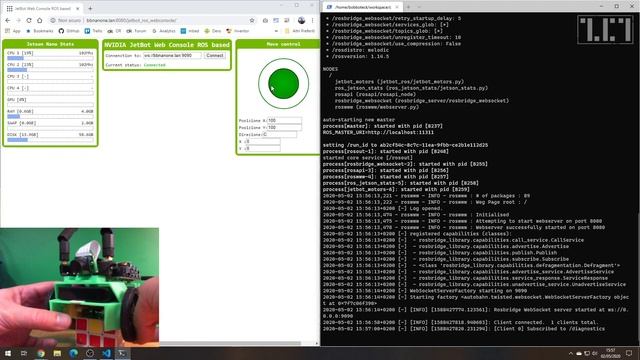Open Chrome profile avatar

[x=301, y=20]
